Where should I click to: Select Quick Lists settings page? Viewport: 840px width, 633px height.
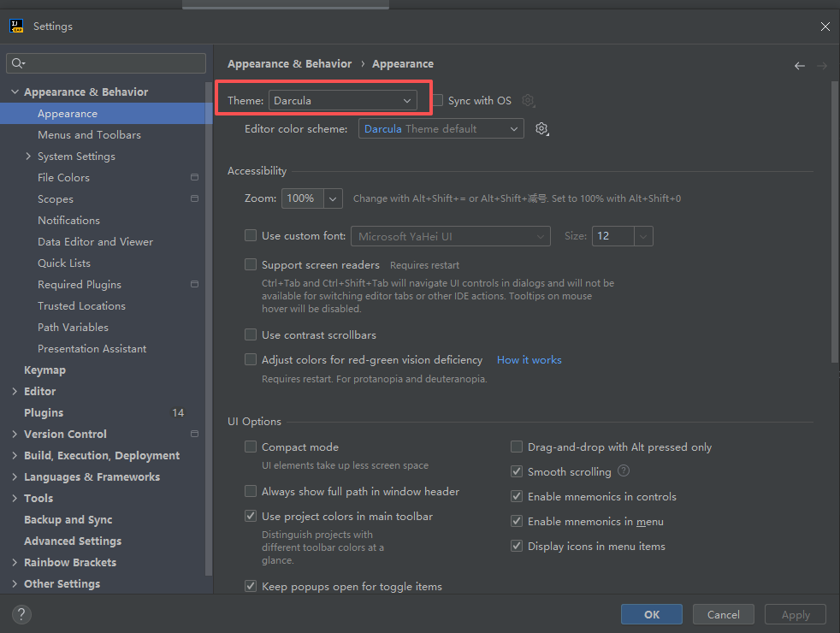(x=64, y=263)
